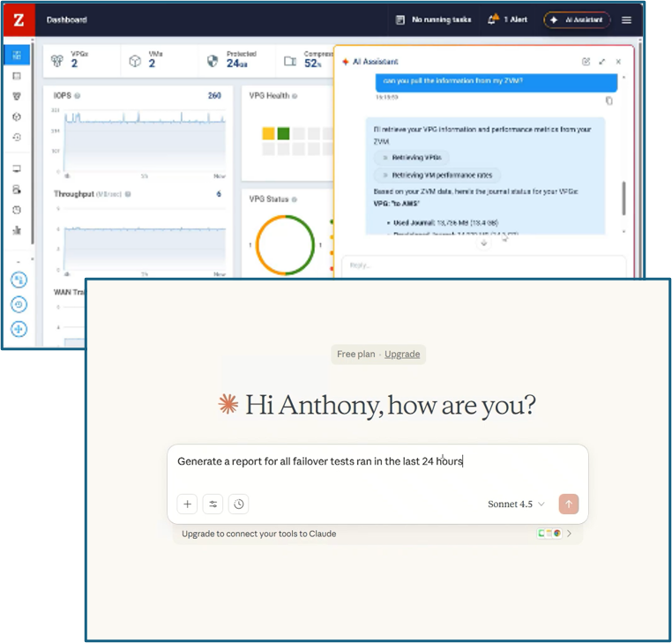Viewport: 672px width, 643px height.
Task: Open the second sidebar icon below Dashboard
Action: (17, 76)
